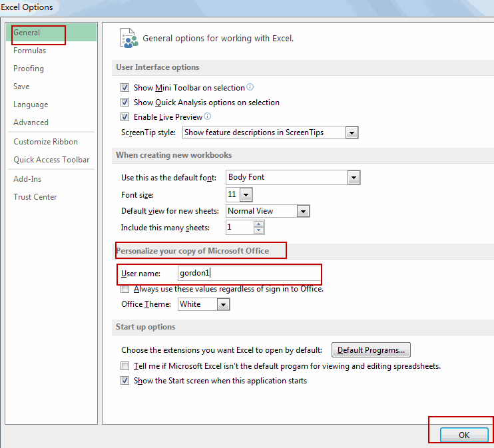This screenshot has width=494, height=448.
Task: Open Mini Toolbar info tooltip icon
Action: point(250,87)
